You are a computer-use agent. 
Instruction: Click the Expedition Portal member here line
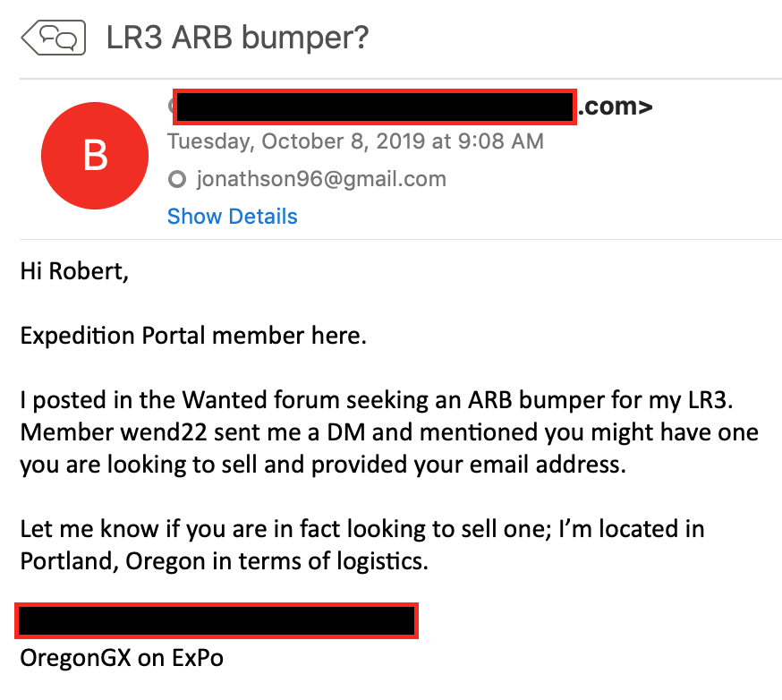point(193,336)
